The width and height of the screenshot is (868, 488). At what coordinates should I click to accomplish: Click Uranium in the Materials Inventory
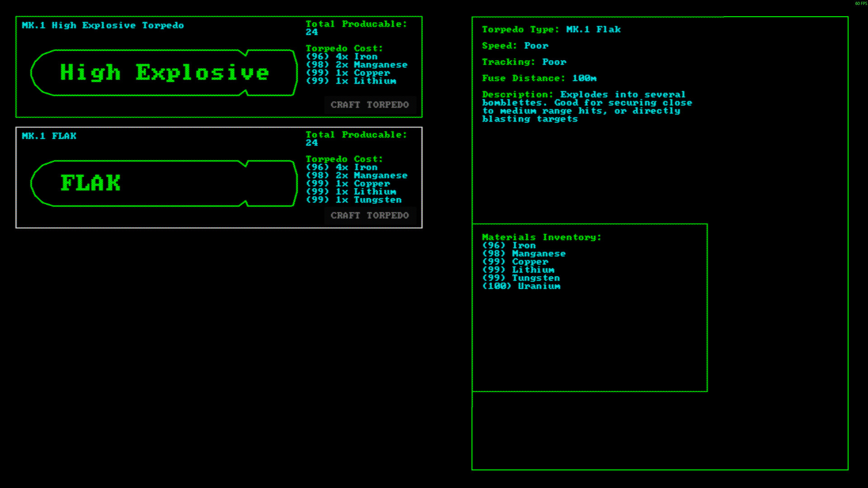[521, 286]
